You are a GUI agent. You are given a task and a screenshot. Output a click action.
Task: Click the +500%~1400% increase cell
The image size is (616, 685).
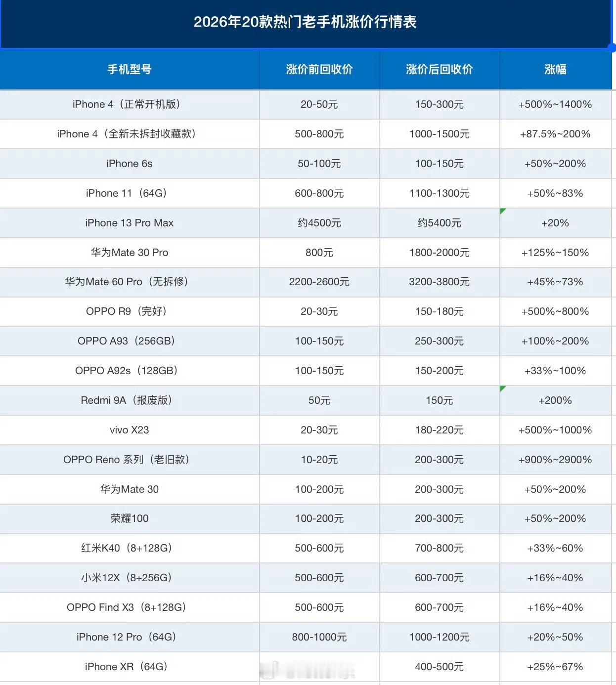[556, 104]
